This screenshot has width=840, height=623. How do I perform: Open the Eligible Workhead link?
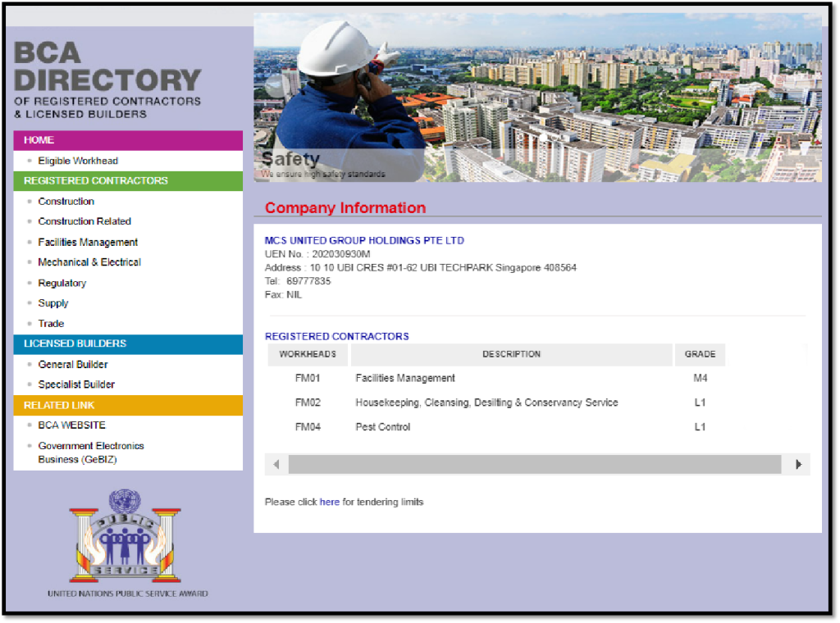78,161
